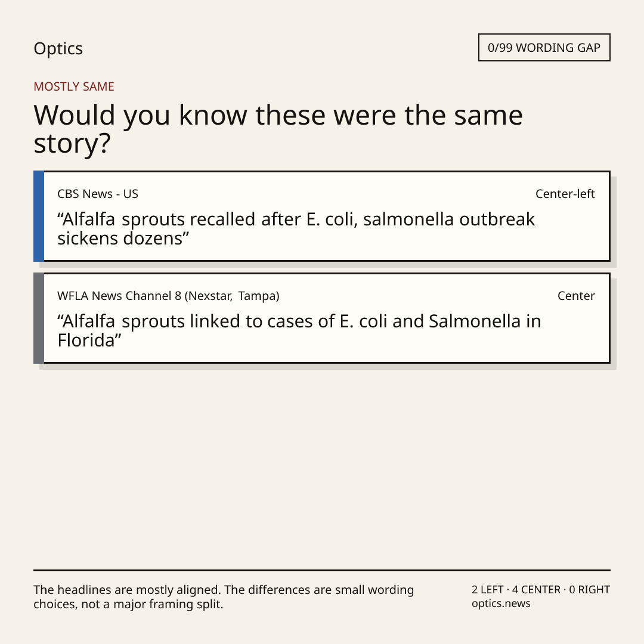Select the MOSTLY SAME label

point(74,86)
